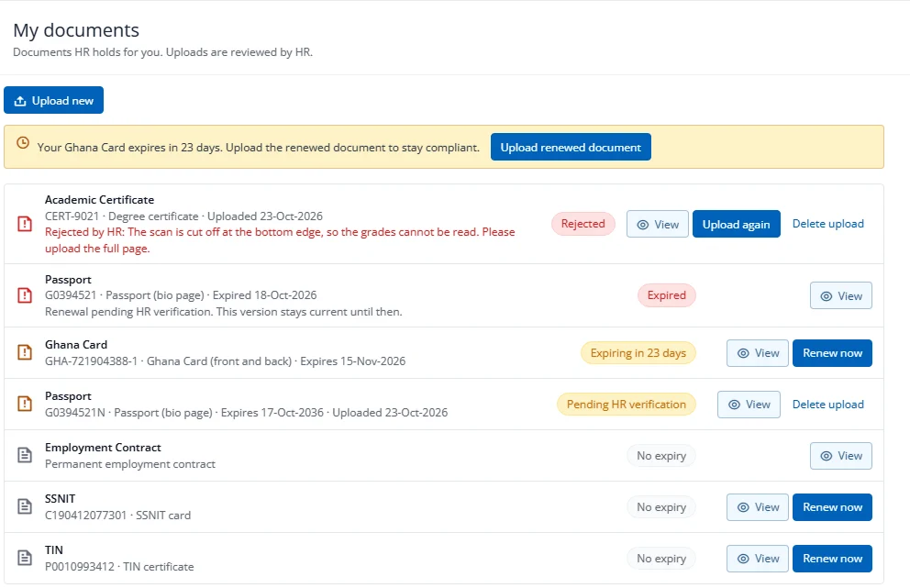Click the clock icon in the expiry banner
910x588 pixels.
coord(23,143)
